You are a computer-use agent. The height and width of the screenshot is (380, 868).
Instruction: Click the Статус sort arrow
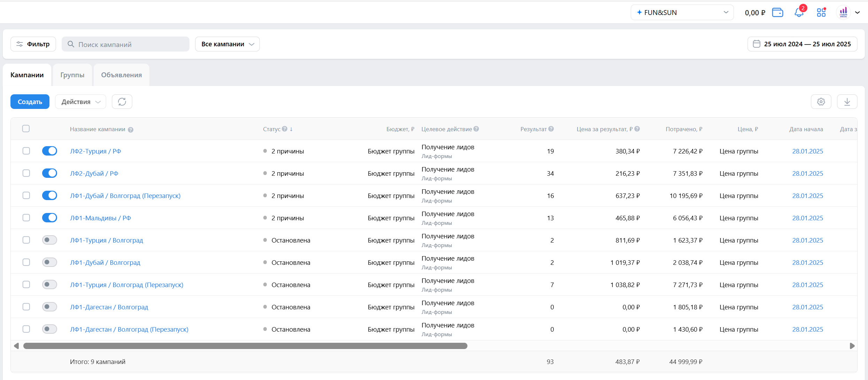click(x=291, y=129)
